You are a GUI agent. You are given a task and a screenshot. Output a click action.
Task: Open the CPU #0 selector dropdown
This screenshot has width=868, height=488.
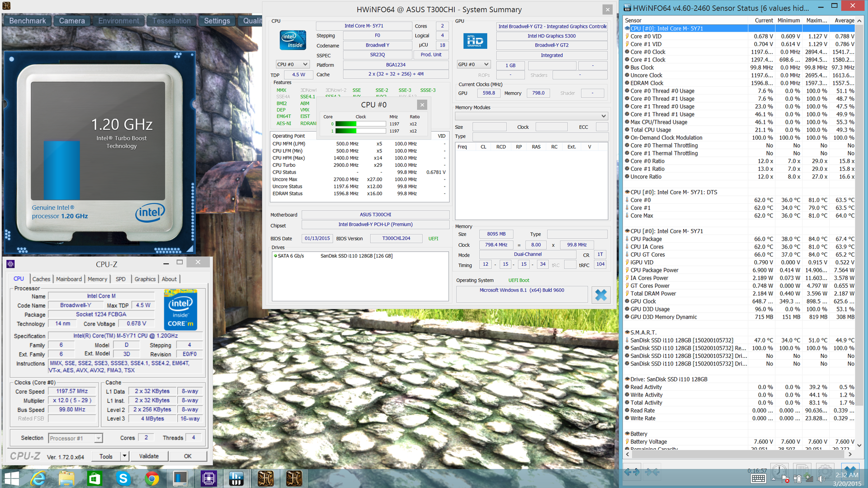292,65
